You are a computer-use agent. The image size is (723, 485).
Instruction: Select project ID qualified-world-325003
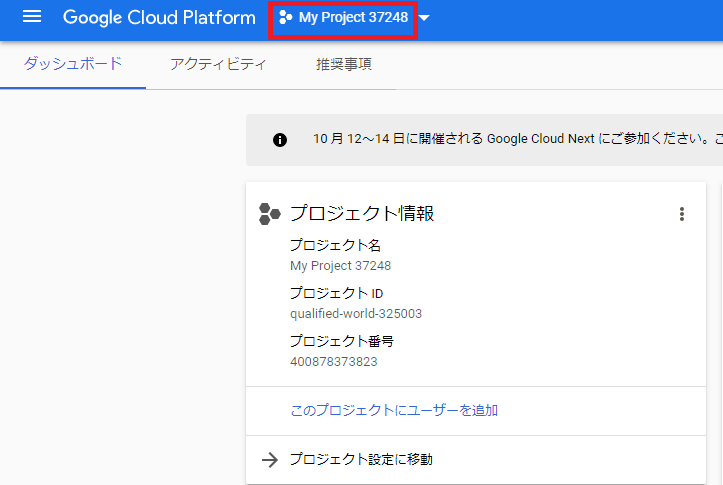(x=356, y=314)
